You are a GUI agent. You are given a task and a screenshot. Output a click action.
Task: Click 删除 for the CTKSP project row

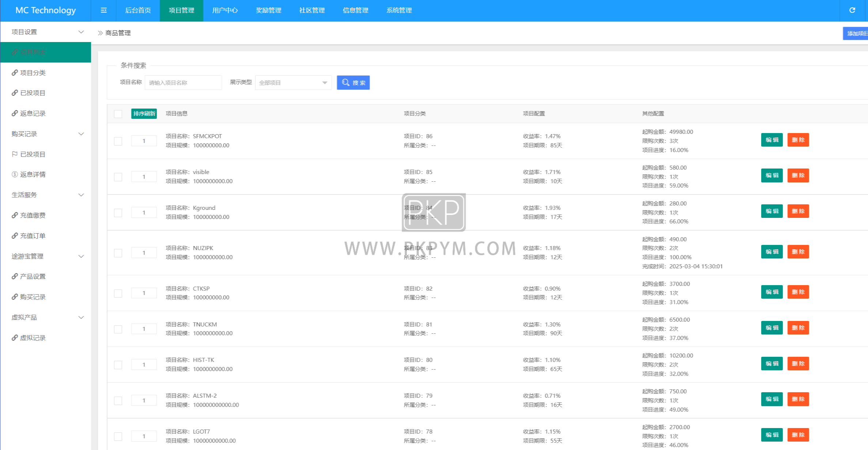click(798, 292)
